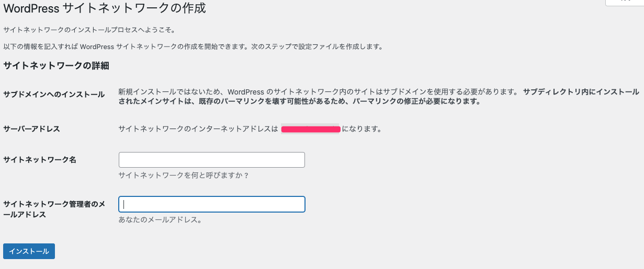
Task: Click the hint サイトネットワークを何と呼びますか？
Action: [x=184, y=176]
